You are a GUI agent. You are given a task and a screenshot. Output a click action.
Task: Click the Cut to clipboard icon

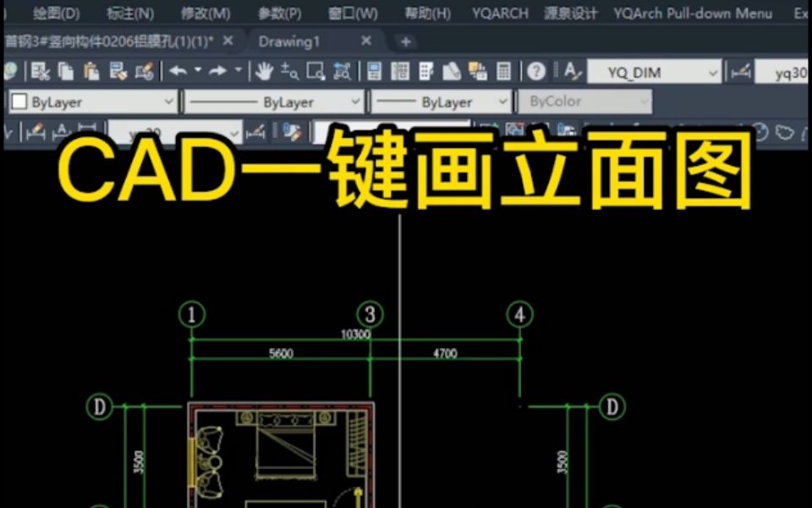point(39,71)
